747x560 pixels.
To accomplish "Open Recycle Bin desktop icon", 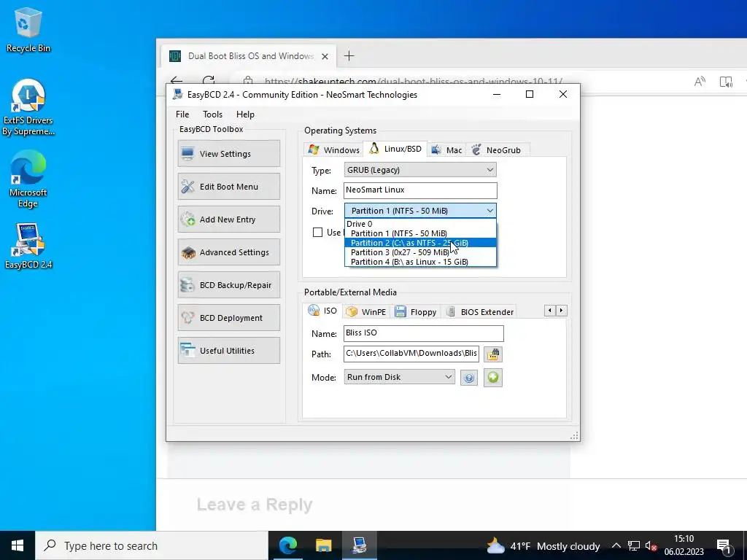I will click(28, 31).
